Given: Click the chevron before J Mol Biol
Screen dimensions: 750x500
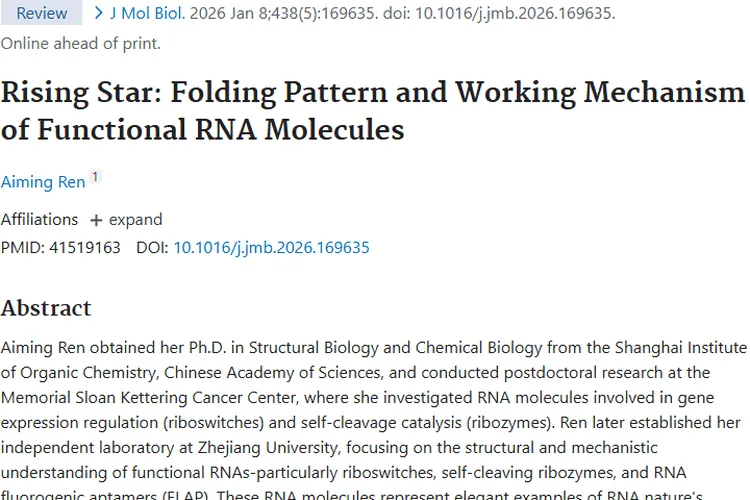Looking at the screenshot, I should point(98,14).
